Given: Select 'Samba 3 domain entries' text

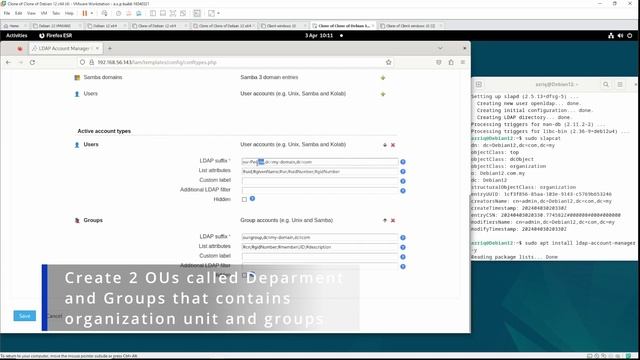Looking at the screenshot, I should coord(269,78).
